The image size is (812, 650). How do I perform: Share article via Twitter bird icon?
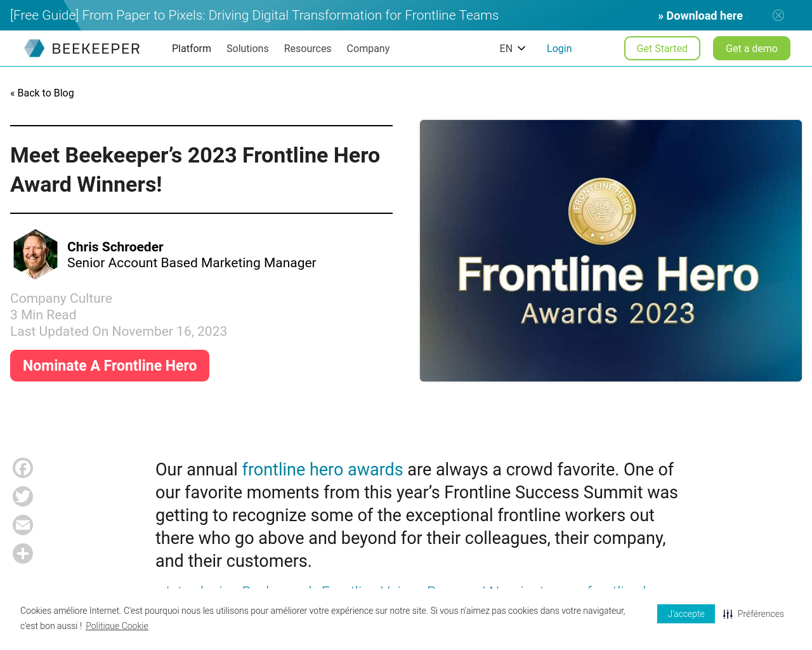tap(23, 496)
